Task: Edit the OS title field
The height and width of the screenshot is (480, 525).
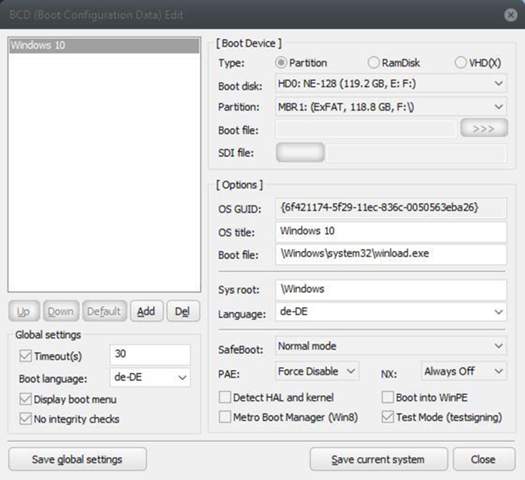Action: (390, 231)
